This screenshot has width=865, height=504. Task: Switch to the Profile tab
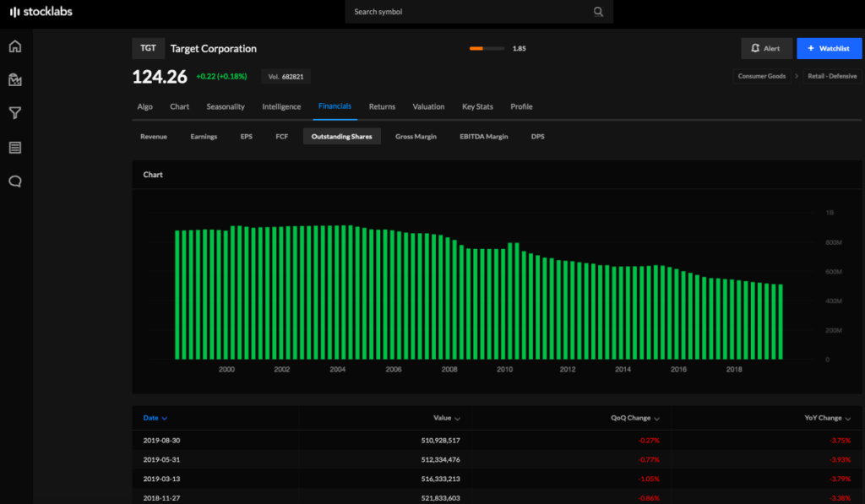tap(521, 106)
